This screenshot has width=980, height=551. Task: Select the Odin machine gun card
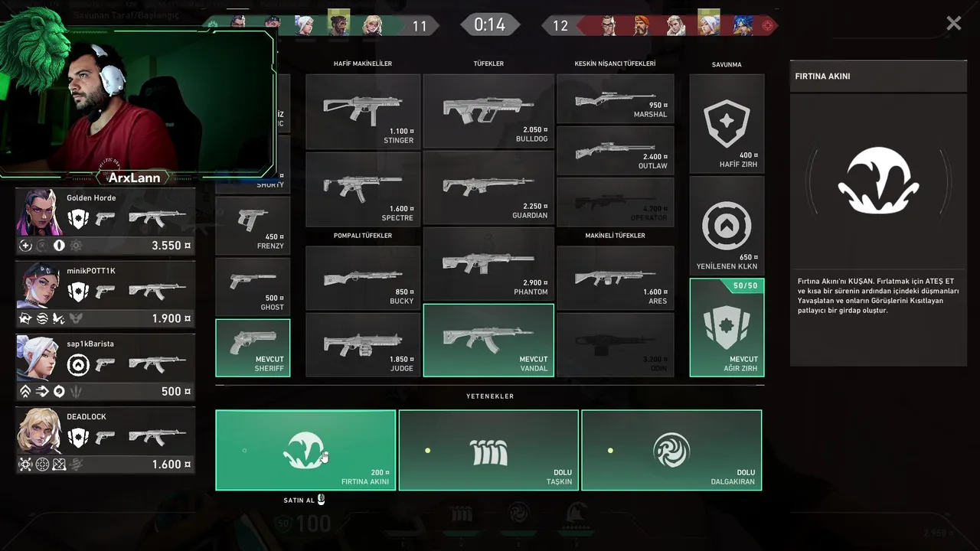(616, 344)
